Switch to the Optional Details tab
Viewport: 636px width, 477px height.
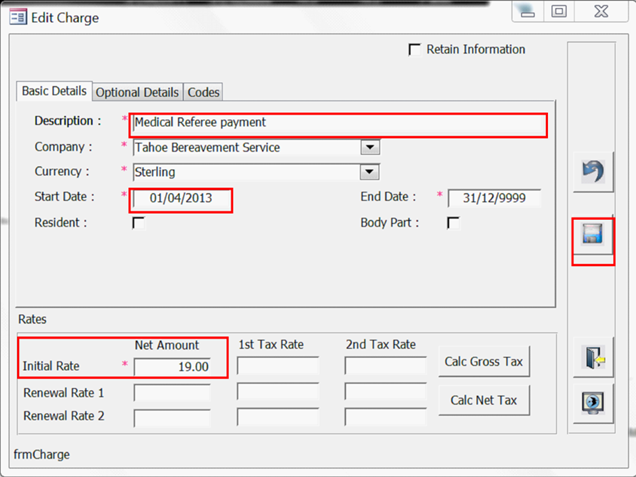click(138, 92)
